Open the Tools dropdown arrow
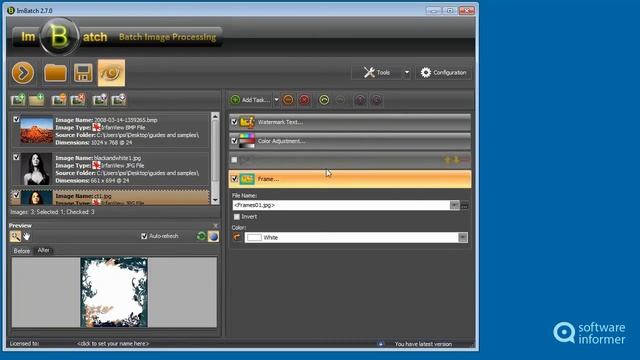640x360 pixels. [407, 73]
